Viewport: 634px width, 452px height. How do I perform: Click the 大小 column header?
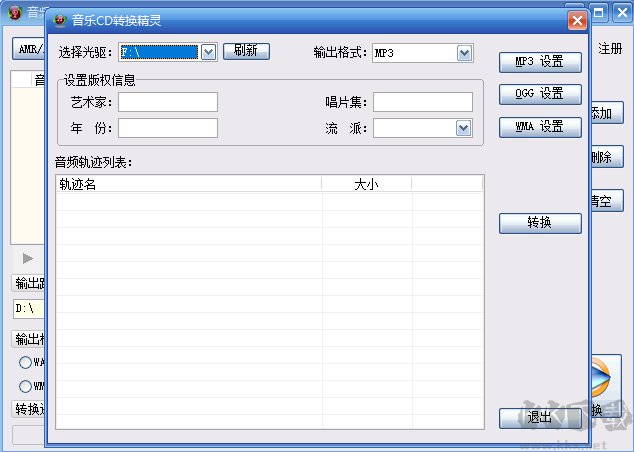pyautogui.click(x=367, y=184)
